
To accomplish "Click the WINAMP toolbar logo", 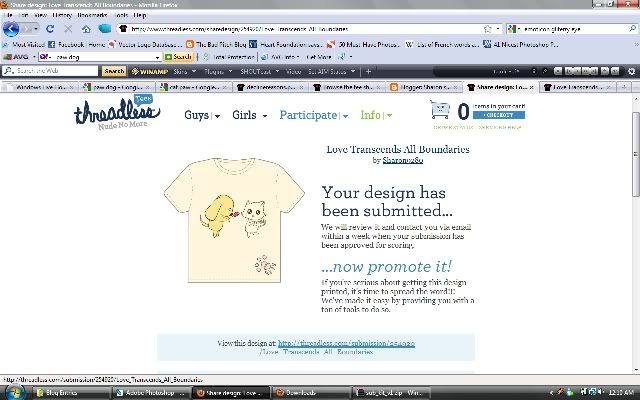I will click(x=150, y=71).
